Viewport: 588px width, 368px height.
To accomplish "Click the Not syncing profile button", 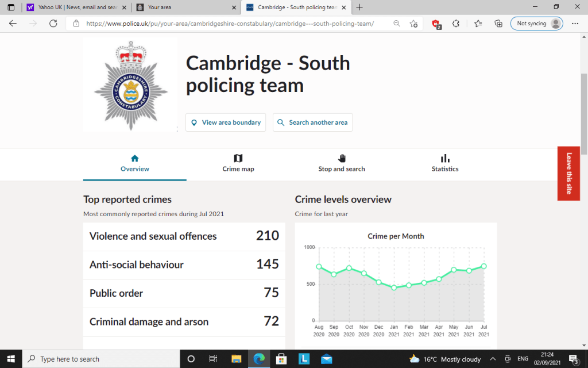I will pos(536,24).
